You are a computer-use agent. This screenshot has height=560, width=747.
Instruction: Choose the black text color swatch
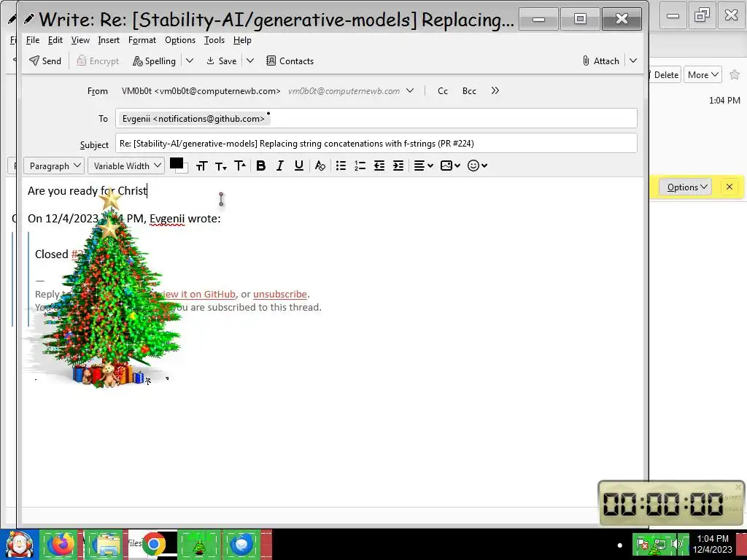(x=177, y=163)
